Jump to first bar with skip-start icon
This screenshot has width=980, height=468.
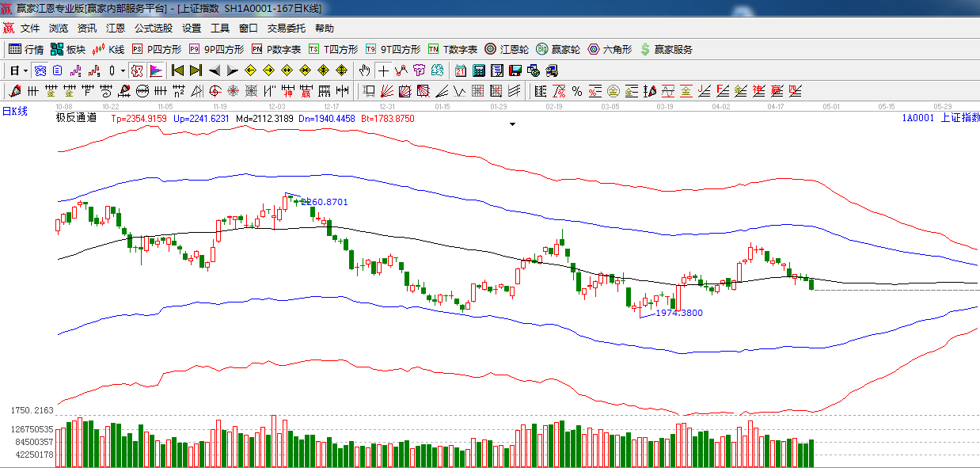tap(177, 70)
